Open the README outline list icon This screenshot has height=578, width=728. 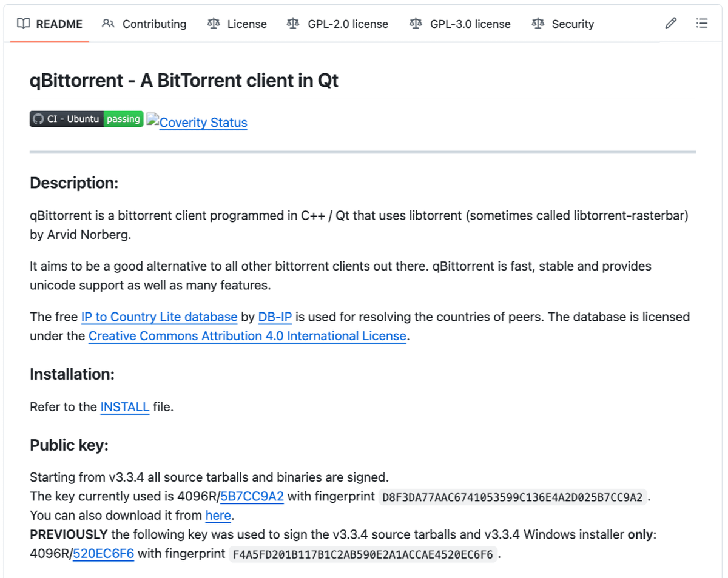coord(702,24)
